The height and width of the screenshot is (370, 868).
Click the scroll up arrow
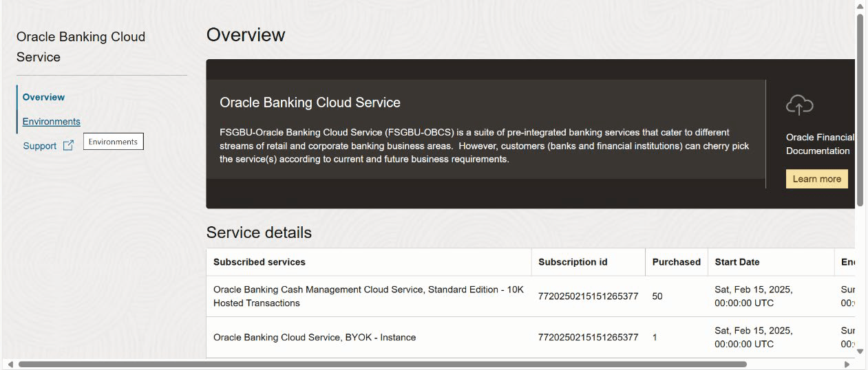pos(860,7)
